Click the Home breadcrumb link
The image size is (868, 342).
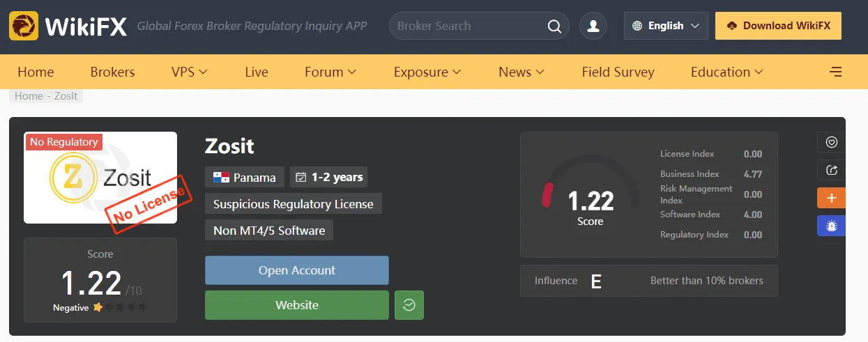pos(29,96)
